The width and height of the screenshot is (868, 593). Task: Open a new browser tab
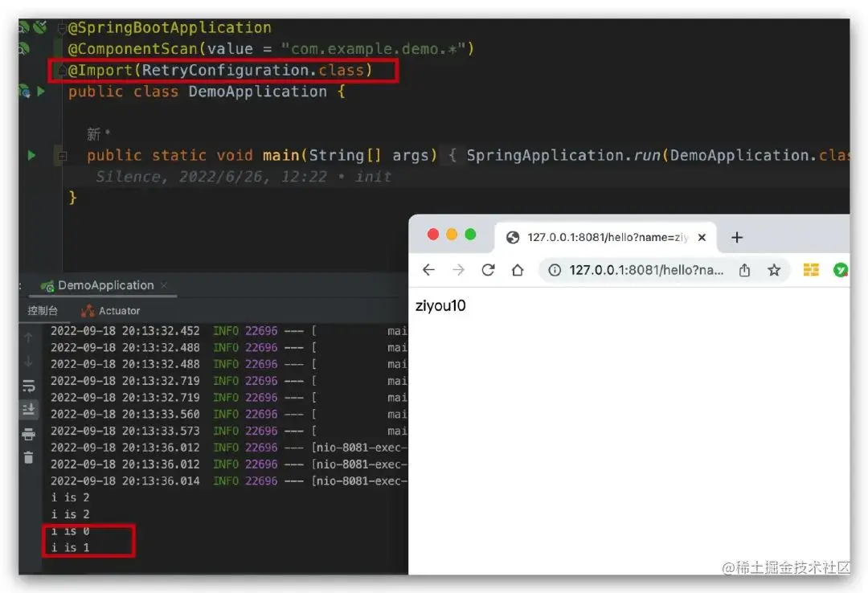[737, 238]
